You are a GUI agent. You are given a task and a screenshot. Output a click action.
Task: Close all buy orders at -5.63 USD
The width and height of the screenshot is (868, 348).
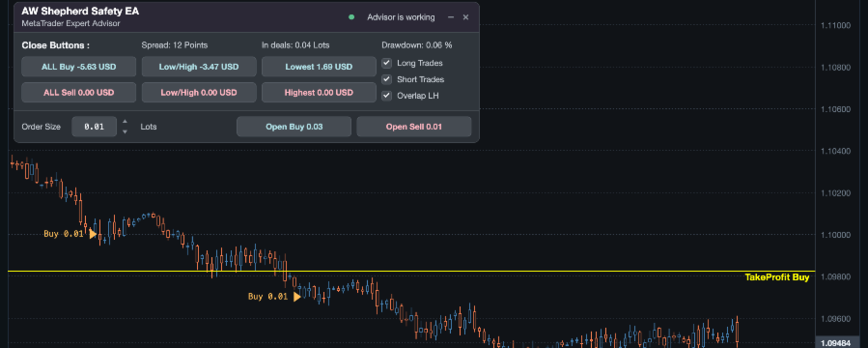tap(78, 67)
